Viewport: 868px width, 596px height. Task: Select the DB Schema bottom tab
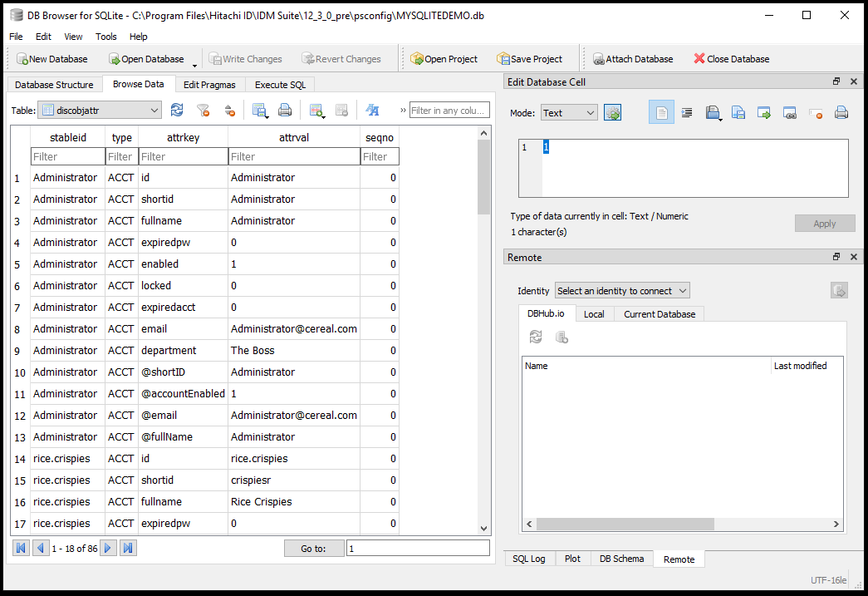point(621,559)
